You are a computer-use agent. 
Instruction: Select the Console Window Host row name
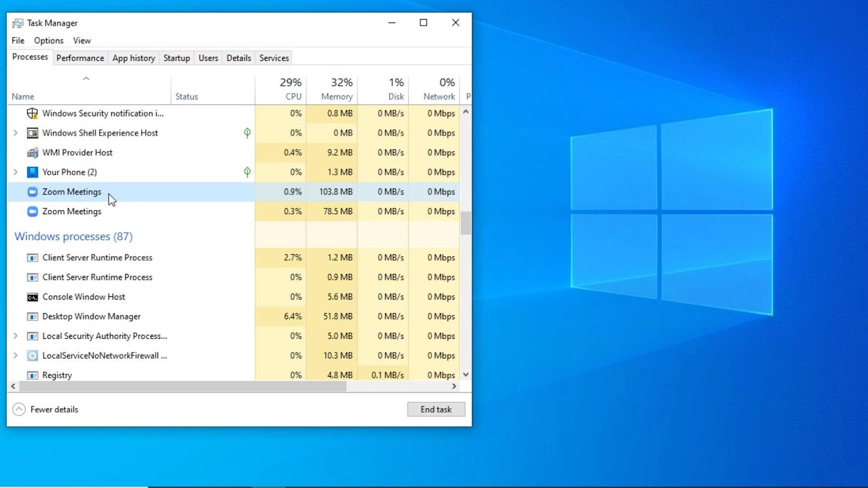[83, 297]
